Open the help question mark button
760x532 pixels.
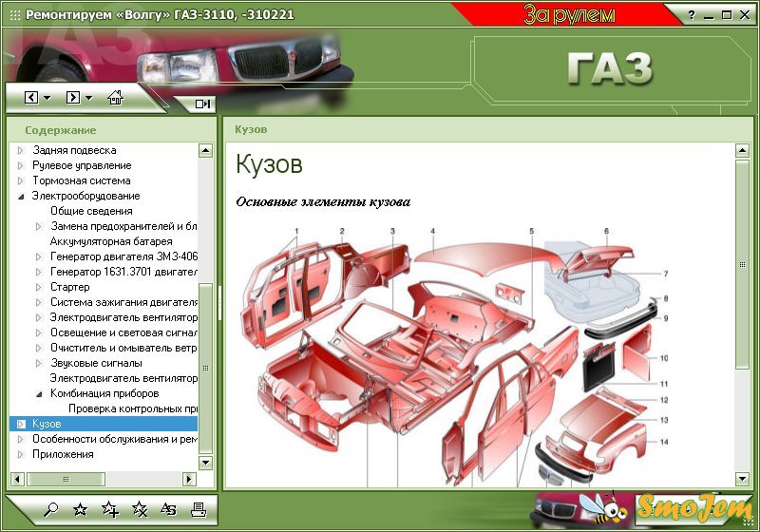tap(692, 15)
